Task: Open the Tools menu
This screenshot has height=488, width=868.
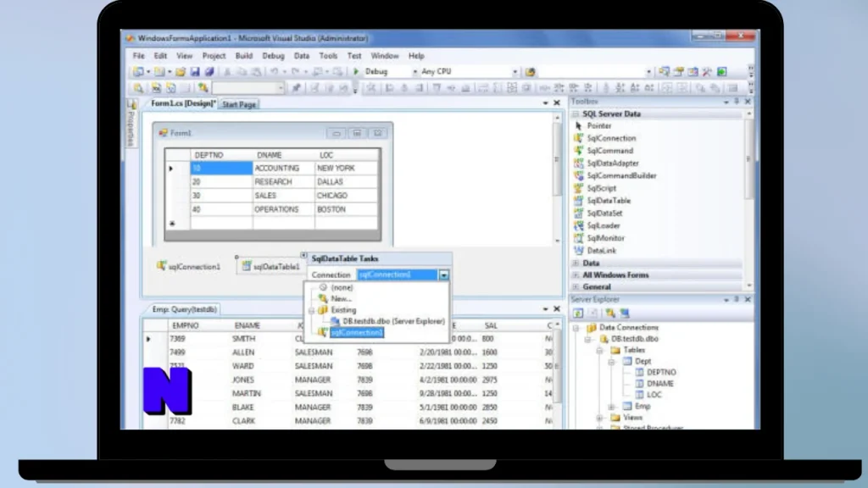Action: (x=328, y=56)
